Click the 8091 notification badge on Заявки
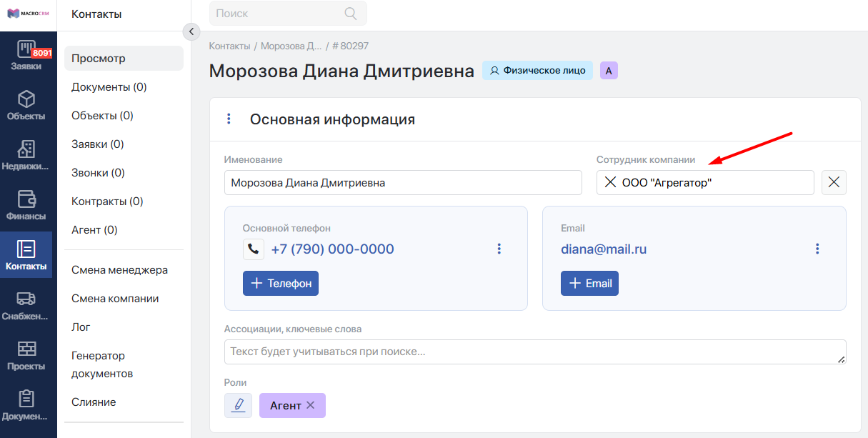Screen dimensions: 868x438 42,53
